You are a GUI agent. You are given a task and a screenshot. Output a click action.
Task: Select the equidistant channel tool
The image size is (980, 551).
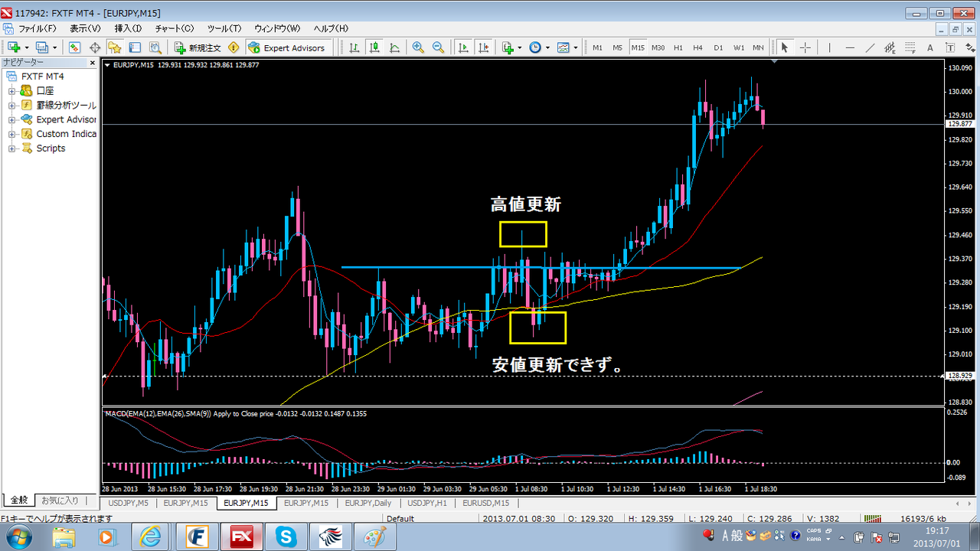pyautogui.click(x=890, y=47)
